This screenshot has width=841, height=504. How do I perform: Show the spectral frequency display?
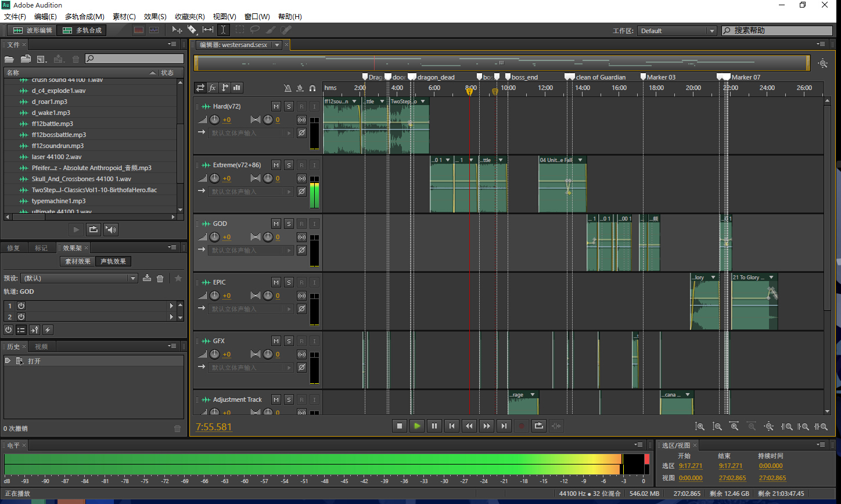coord(139,30)
